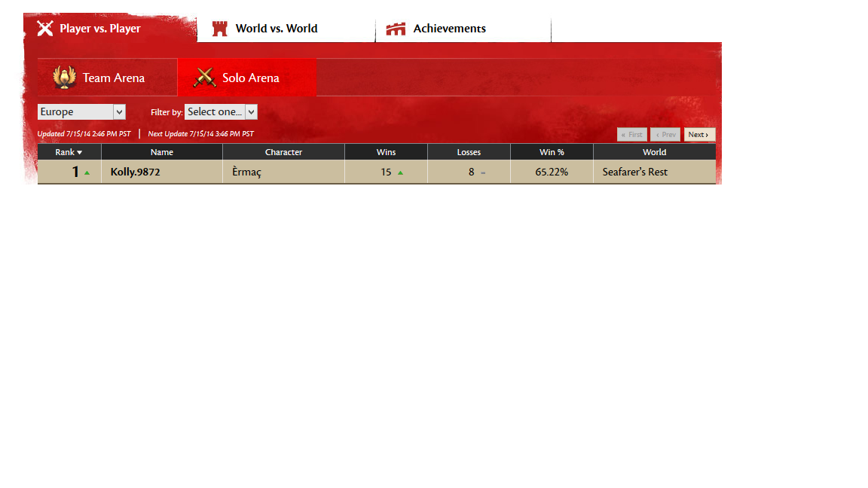Click the 8 losses cell
Image resolution: width=868 pixels, height=488 pixels.
[469, 172]
